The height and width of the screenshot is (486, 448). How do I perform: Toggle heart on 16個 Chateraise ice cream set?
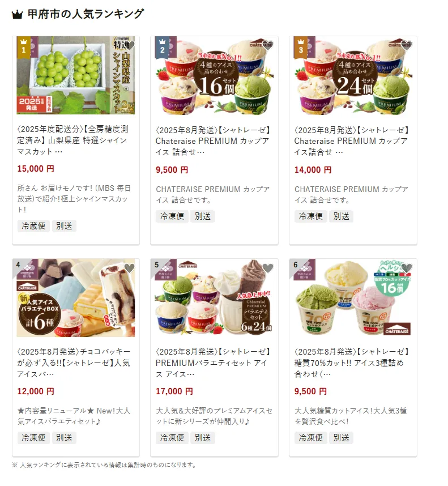coord(268,45)
